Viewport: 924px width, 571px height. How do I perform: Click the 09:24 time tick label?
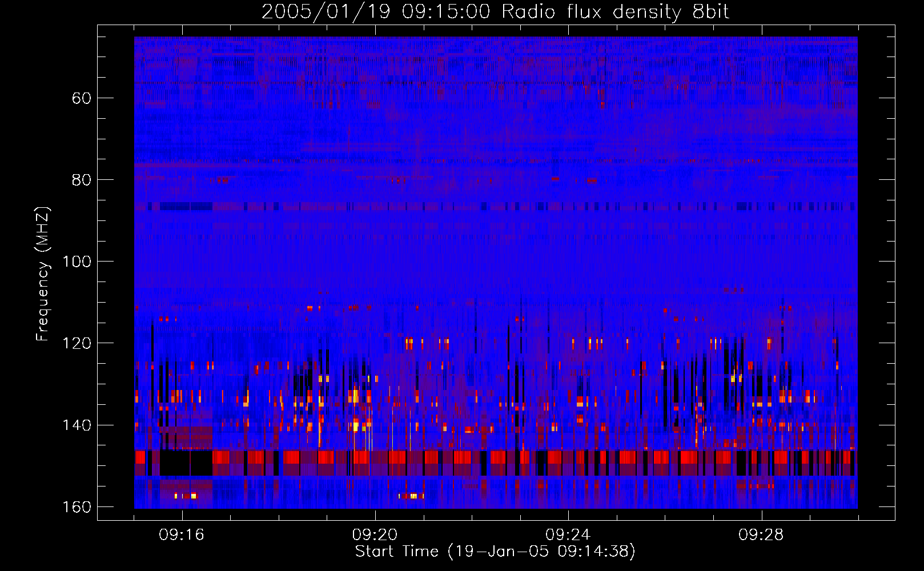pyautogui.click(x=568, y=535)
